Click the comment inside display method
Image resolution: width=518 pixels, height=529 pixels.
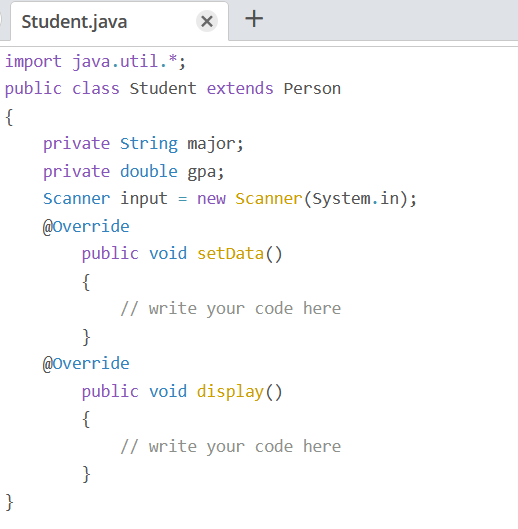click(x=231, y=447)
